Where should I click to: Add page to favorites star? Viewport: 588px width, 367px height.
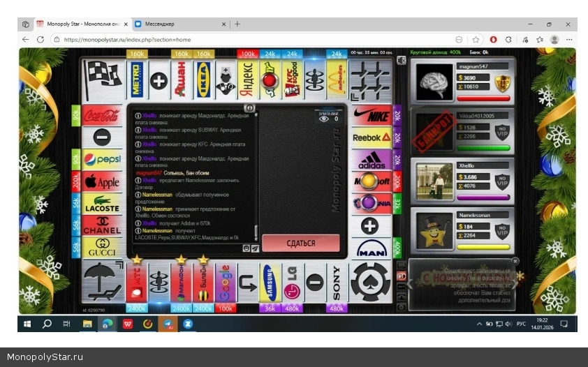pos(476,39)
